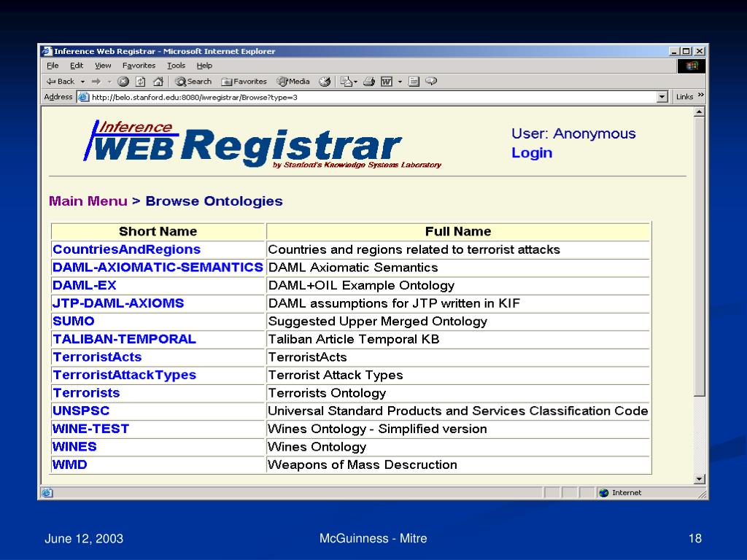
Task: Click the Windows flag throbber icon
Action: click(692, 66)
